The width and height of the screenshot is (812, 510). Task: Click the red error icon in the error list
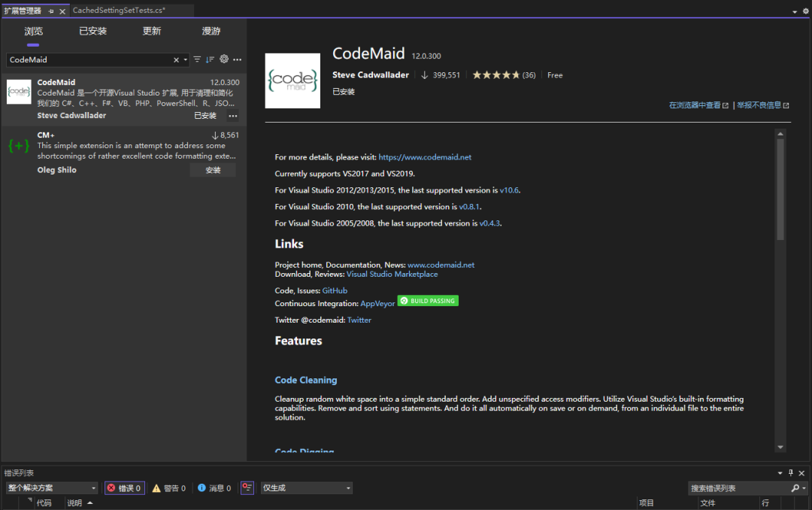(x=112, y=487)
